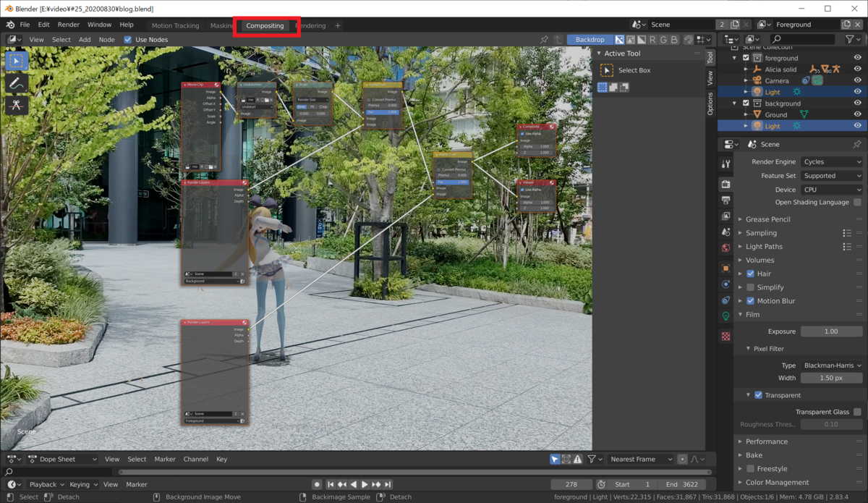This screenshot has width=868, height=503.
Task: Open the outliner filter dropdown
Action: coord(854,40)
